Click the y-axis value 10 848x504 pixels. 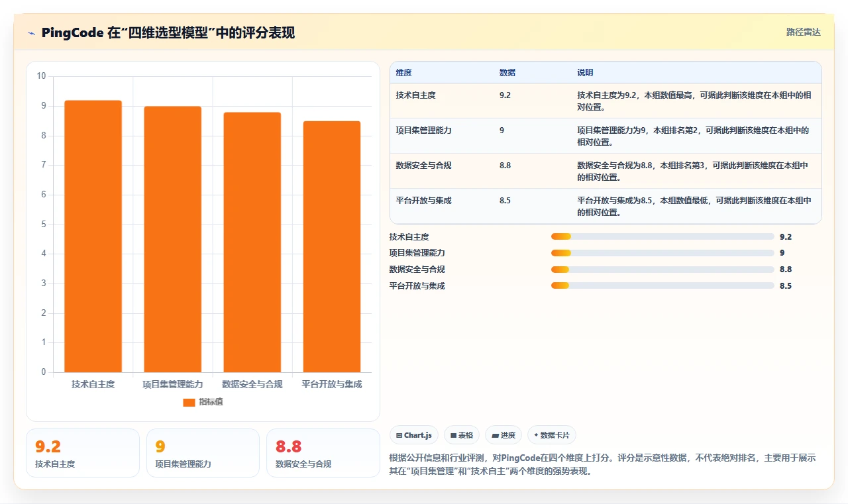(41, 76)
